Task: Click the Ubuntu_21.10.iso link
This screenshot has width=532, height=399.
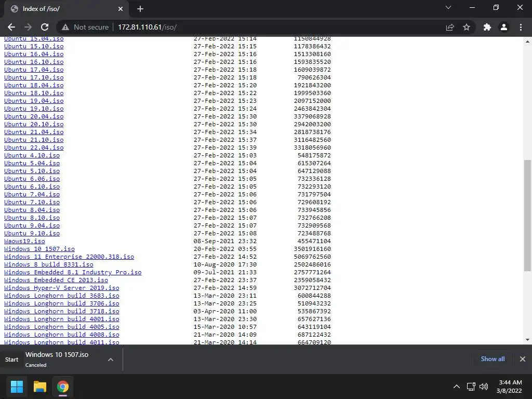Action: click(x=34, y=140)
